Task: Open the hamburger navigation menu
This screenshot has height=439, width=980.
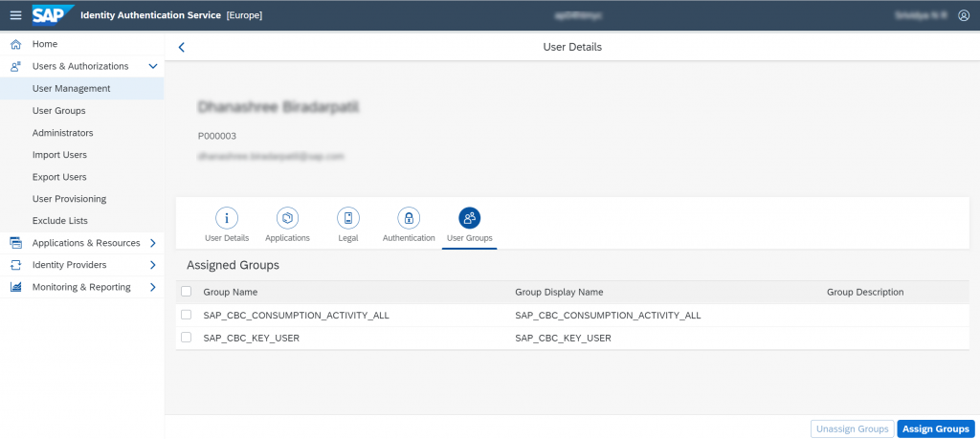Action: [x=15, y=15]
